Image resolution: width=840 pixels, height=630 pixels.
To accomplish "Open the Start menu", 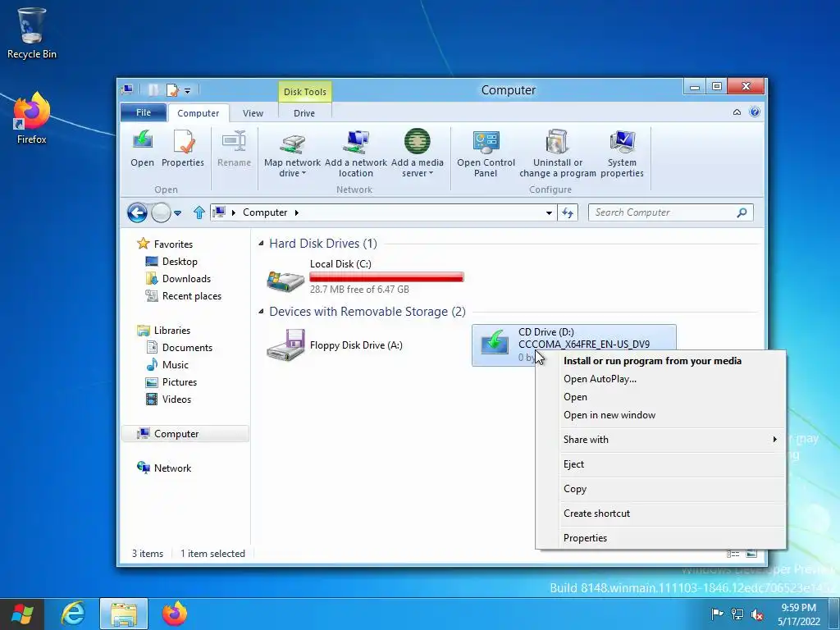I will [22, 614].
